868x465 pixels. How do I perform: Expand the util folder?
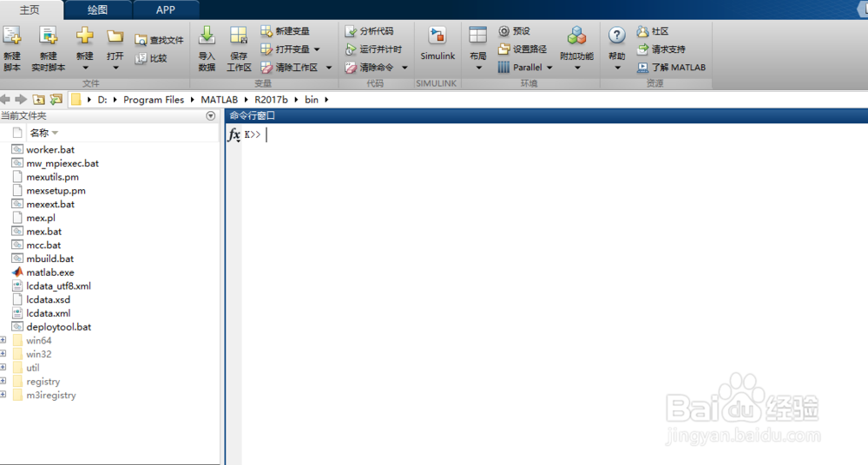point(3,367)
